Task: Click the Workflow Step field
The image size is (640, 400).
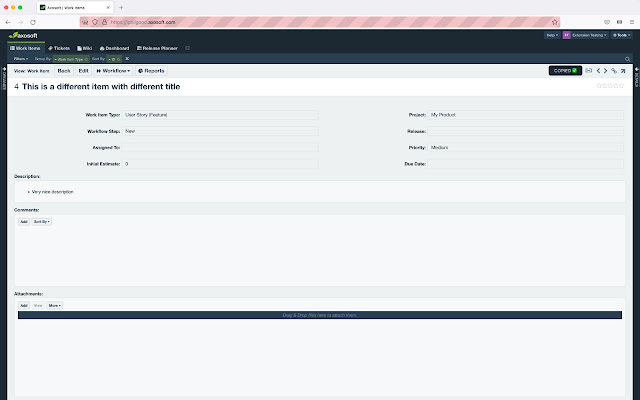Action: click(220, 131)
